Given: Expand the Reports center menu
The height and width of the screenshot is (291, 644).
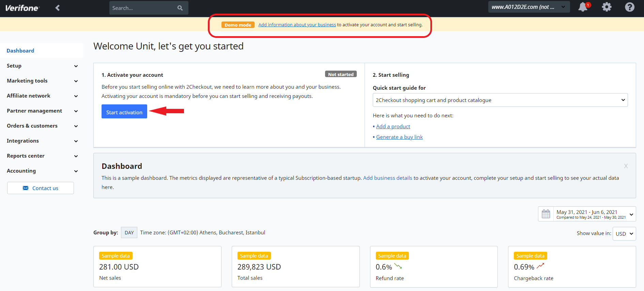Looking at the screenshot, I should click(x=42, y=156).
